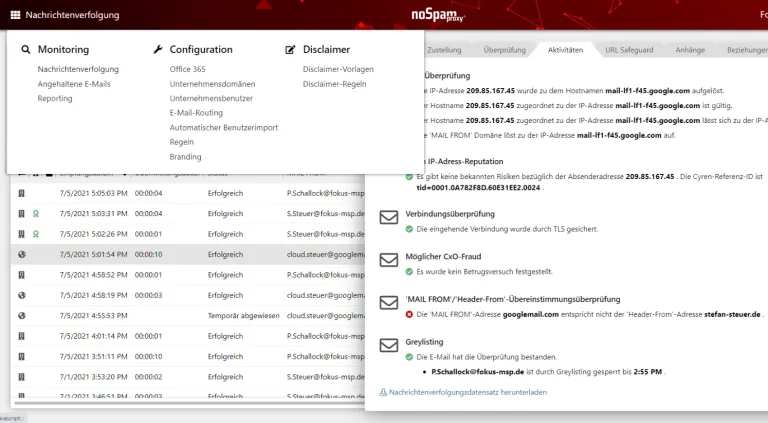
Task: Click envelope icon beside Greylisting
Action: [389, 345]
